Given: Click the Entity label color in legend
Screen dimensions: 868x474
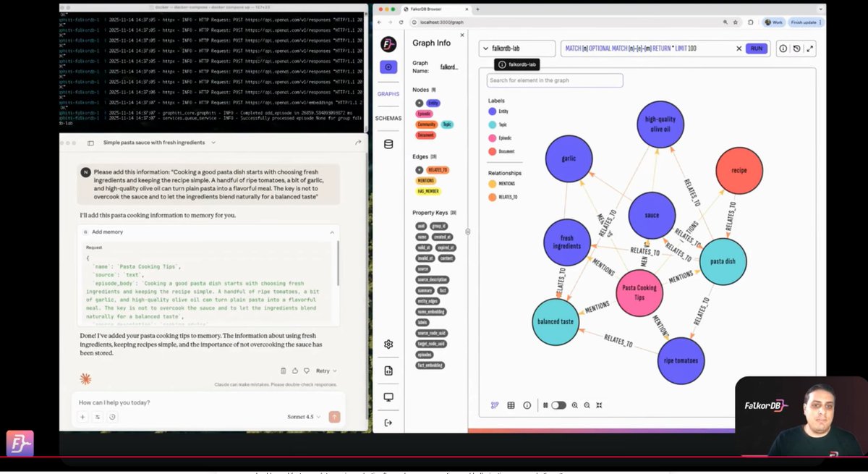Looking at the screenshot, I should [493, 111].
